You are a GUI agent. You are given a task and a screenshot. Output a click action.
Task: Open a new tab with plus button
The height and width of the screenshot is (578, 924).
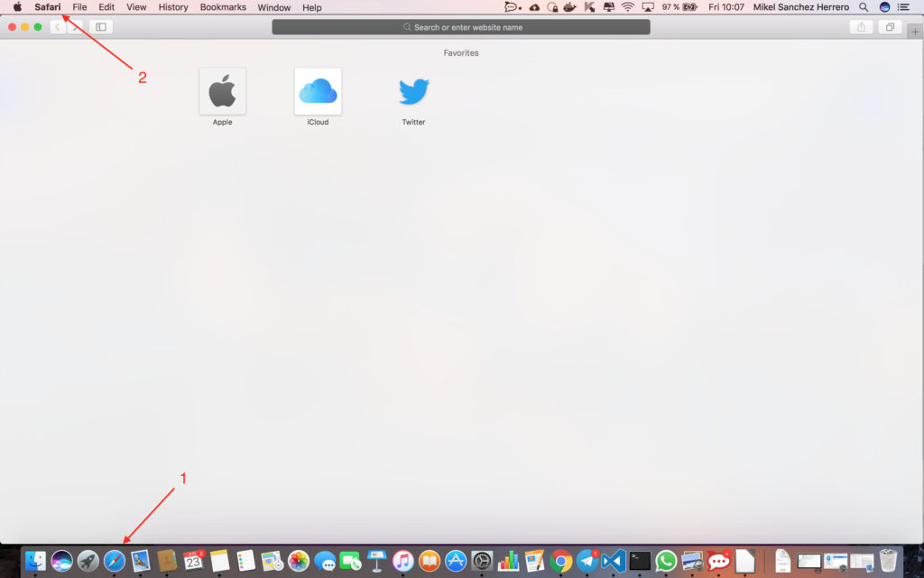tap(915, 32)
